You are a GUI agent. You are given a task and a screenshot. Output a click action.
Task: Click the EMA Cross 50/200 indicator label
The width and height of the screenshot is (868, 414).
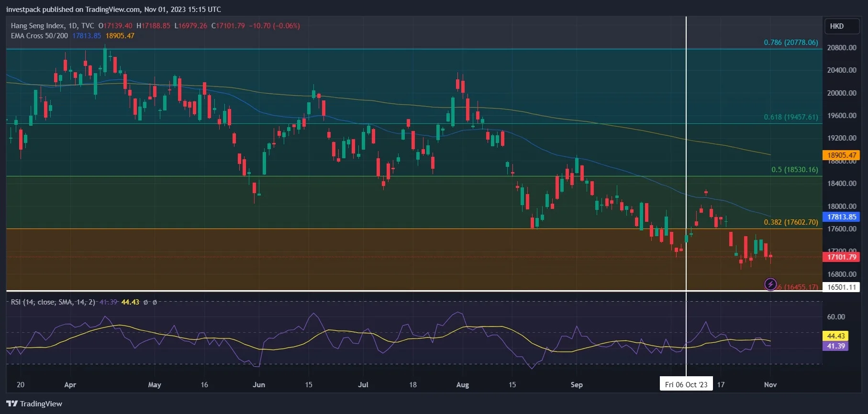point(39,36)
